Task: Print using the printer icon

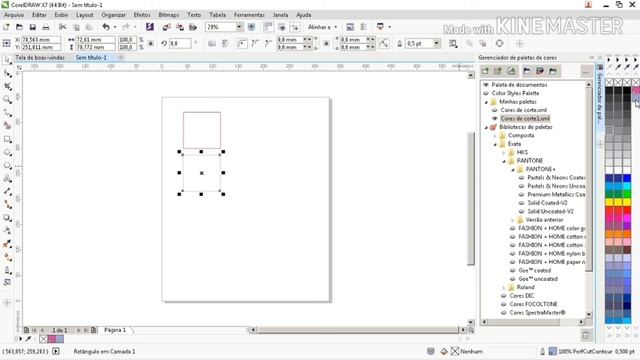Action: (x=46, y=27)
